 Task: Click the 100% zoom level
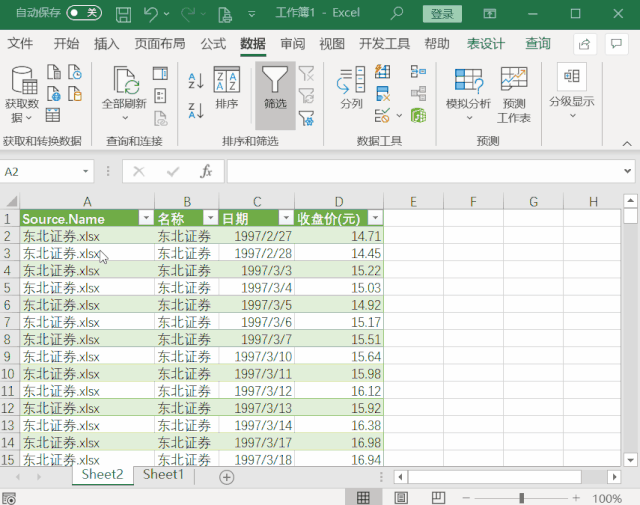607,498
